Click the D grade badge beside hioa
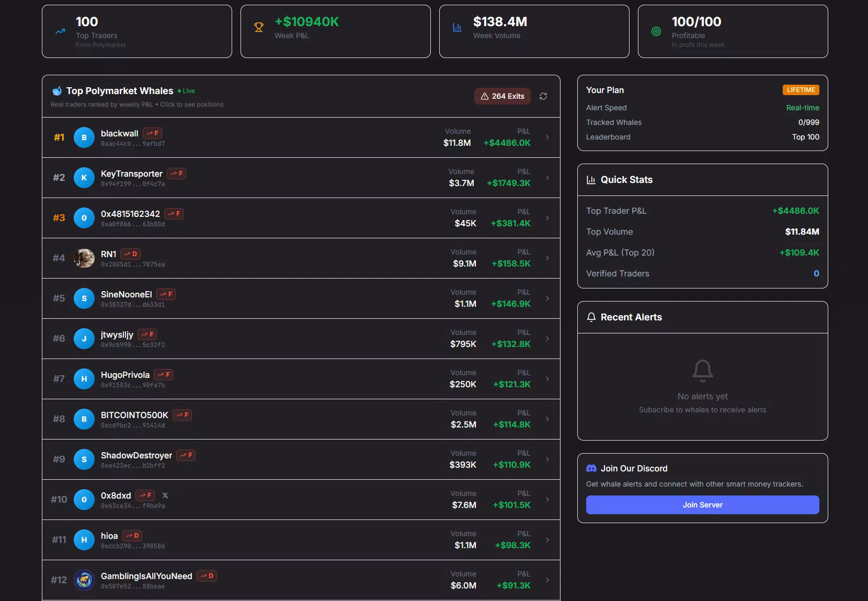Viewport: 868px width, 601px height. click(x=132, y=536)
